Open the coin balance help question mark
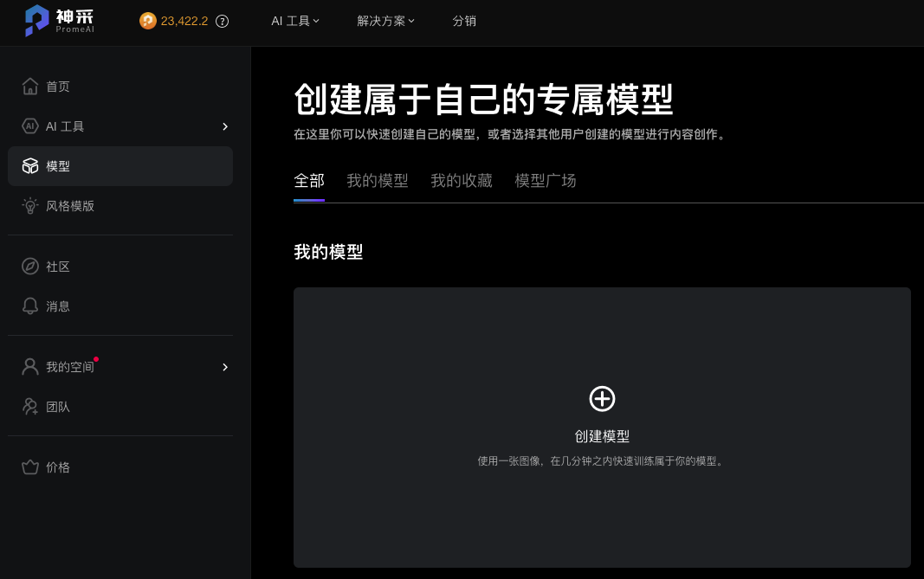924x579 pixels. [222, 21]
